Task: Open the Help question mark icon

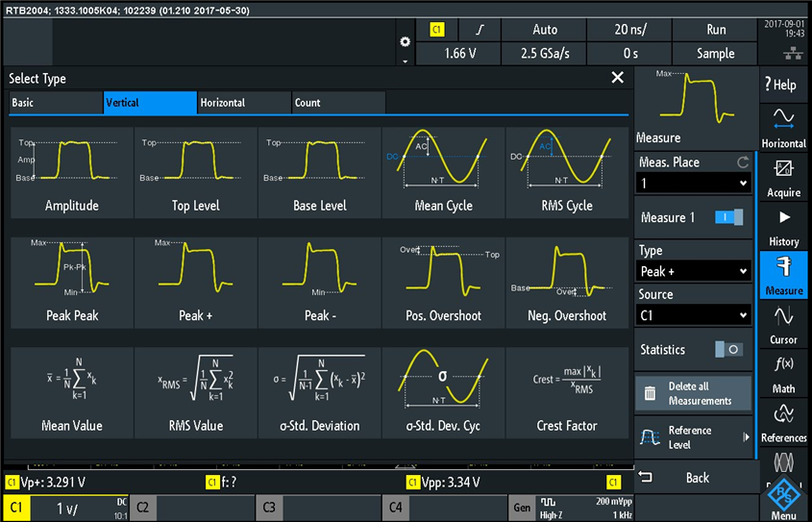Action: pyautogui.click(x=783, y=85)
